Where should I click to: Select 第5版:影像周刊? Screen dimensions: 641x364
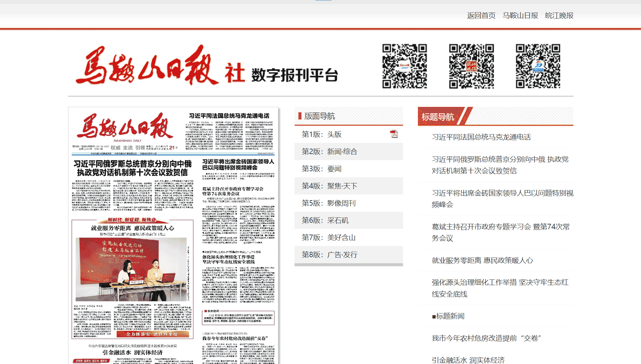[329, 203]
